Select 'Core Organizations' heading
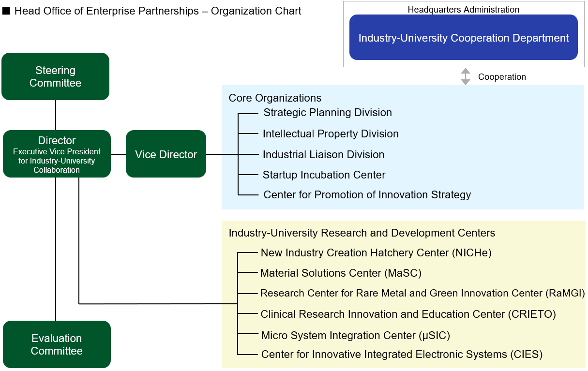This screenshot has height=371, width=588. [275, 98]
